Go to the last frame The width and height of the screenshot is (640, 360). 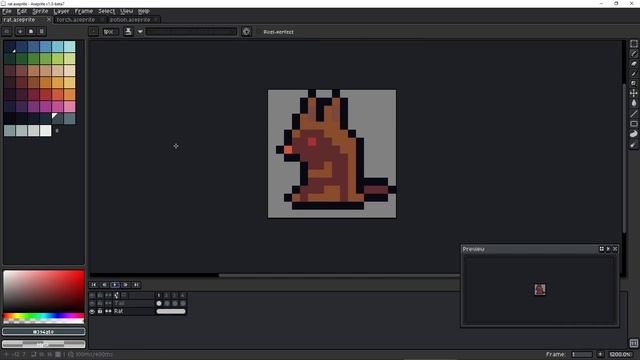pyautogui.click(x=136, y=284)
